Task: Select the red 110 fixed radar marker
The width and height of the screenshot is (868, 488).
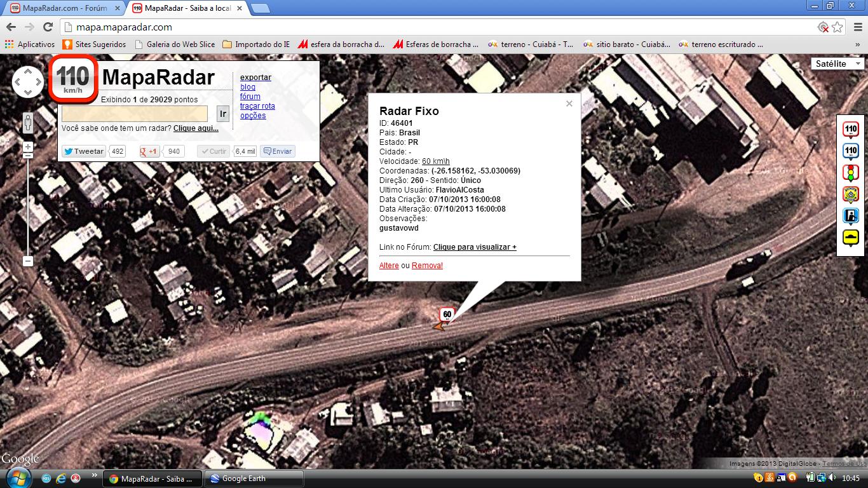Action: (x=850, y=130)
